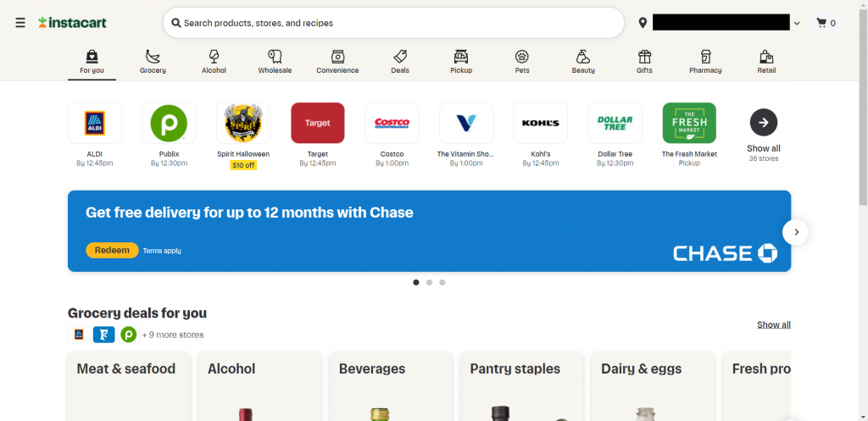Open the ALDI store
868x421 pixels.
[95, 123]
